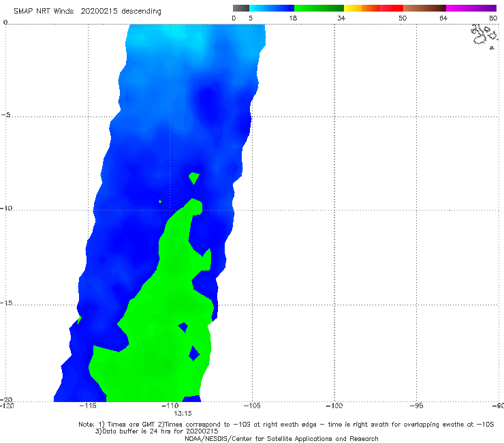Click the color bar label "18"
Screen dimensions: 504x443
(x=292, y=18)
